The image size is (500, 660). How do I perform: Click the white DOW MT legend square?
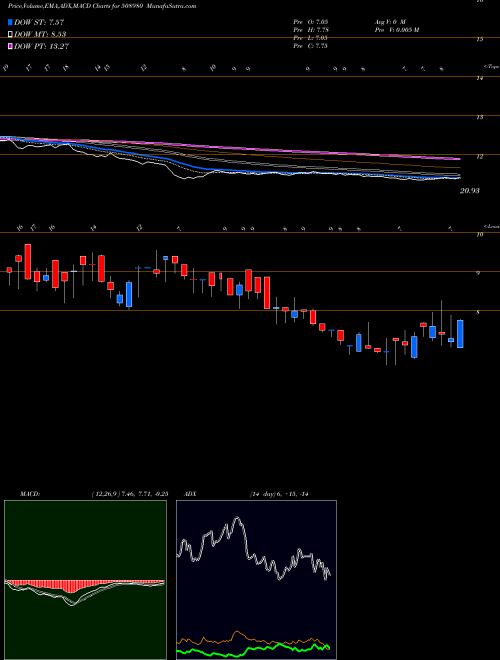pyautogui.click(x=10, y=34)
